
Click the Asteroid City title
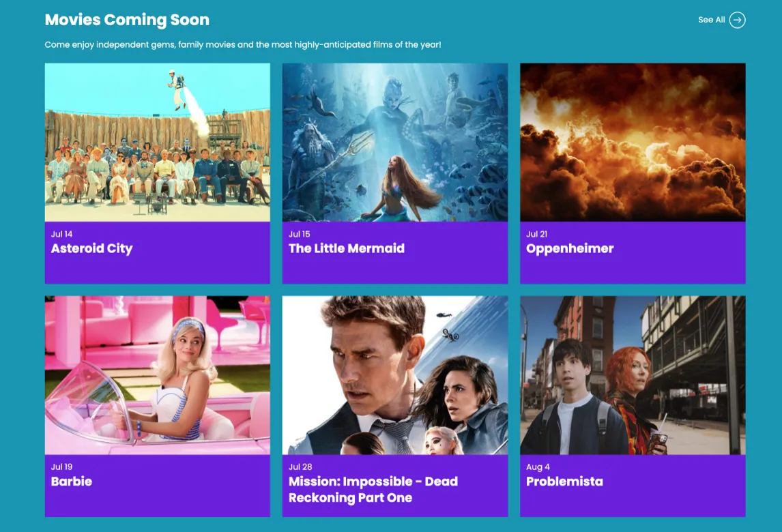pyautogui.click(x=91, y=248)
